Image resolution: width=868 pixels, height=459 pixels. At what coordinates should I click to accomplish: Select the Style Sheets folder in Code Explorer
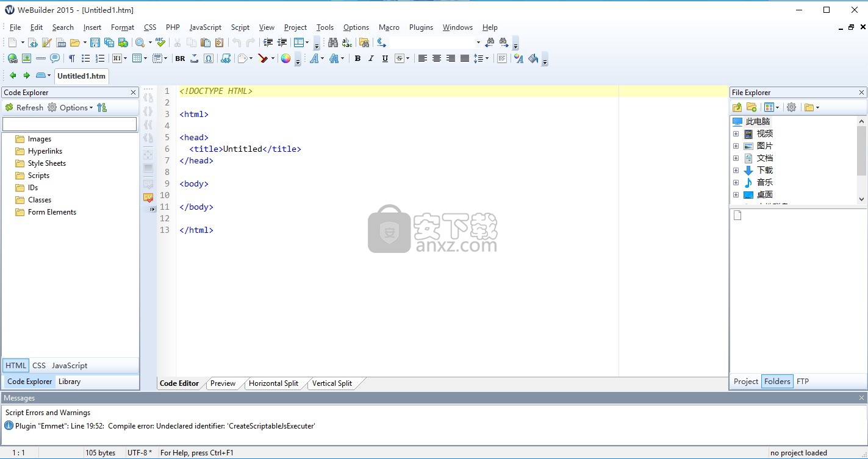(x=46, y=163)
